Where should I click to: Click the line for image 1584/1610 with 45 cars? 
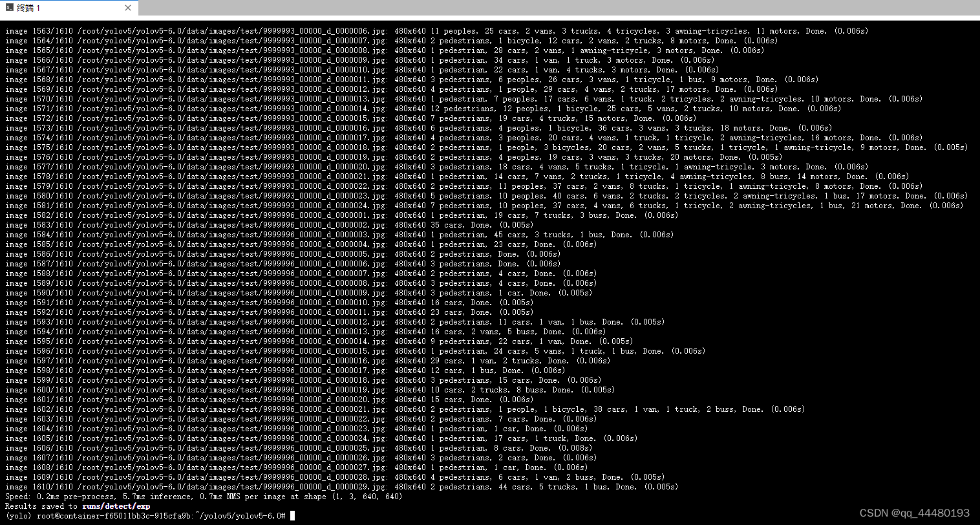339,234
